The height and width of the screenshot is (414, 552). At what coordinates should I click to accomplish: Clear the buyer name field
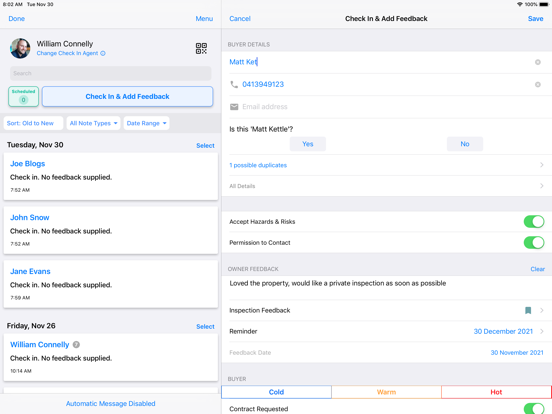pos(538,62)
